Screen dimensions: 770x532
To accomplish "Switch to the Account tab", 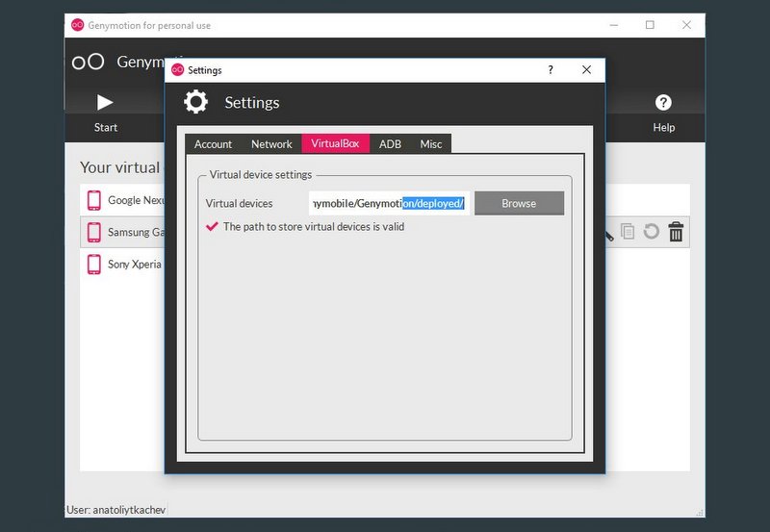I will click(x=213, y=143).
